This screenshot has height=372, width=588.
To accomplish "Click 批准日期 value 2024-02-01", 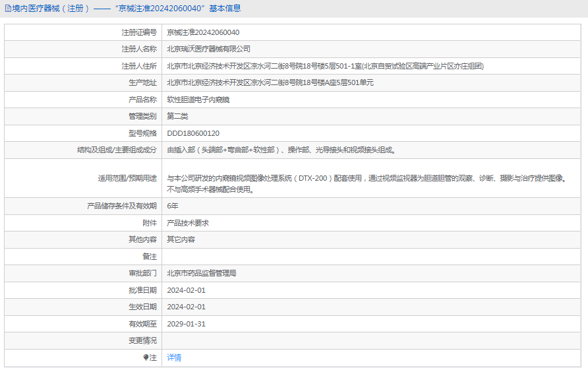I will (x=187, y=290).
